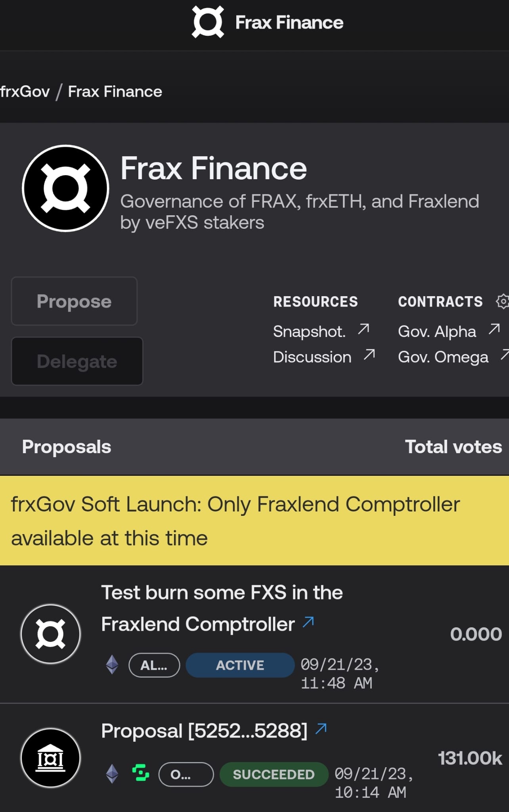Click the large Frax Finance profile avatar
The image size is (509, 812).
[x=65, y=188]
